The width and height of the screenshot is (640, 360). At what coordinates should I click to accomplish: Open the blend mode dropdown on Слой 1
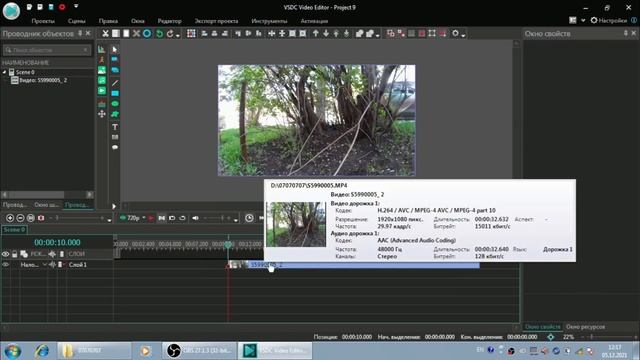click(44, 264)
